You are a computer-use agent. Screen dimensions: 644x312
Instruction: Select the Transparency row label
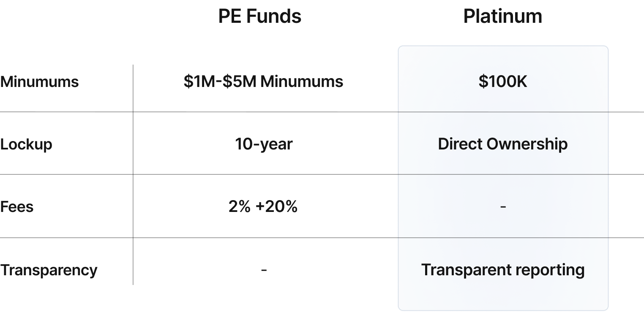tap(49, 270)
